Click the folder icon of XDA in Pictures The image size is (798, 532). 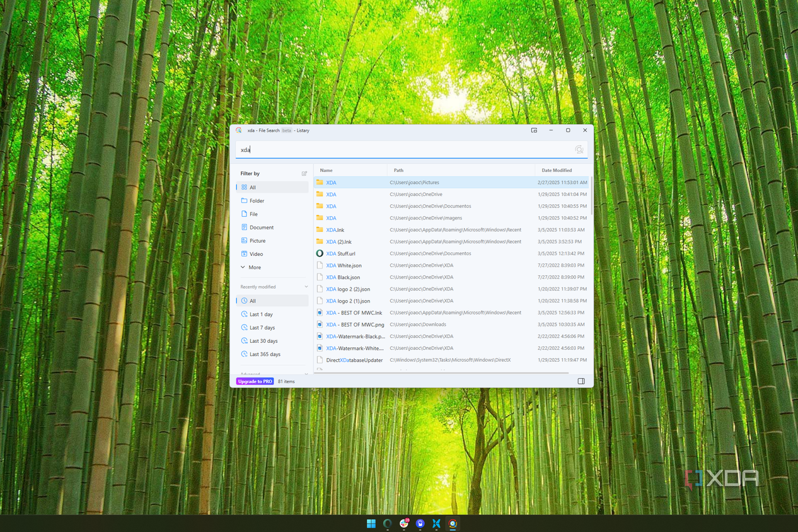point(320,182)
